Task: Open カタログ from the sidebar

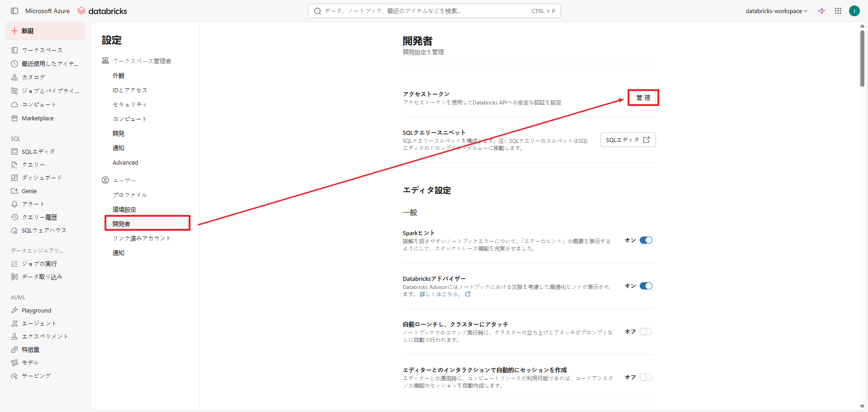Action: coord(33,77)
